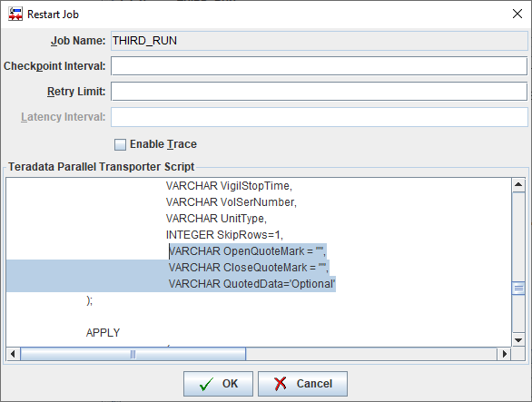The width and height of the screenshot is (532, 402).
Task: Click the script scroll up arrow
Action: pos(518,184)
